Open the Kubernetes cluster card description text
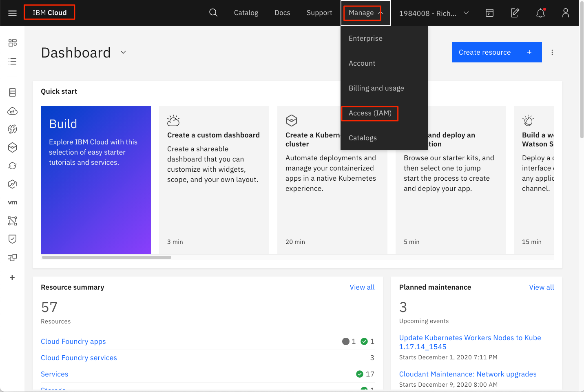 [x=331, y=173]
